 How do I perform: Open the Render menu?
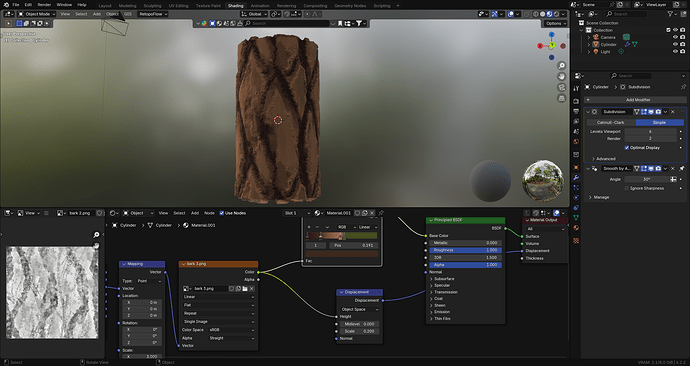[x=44, y=5]
